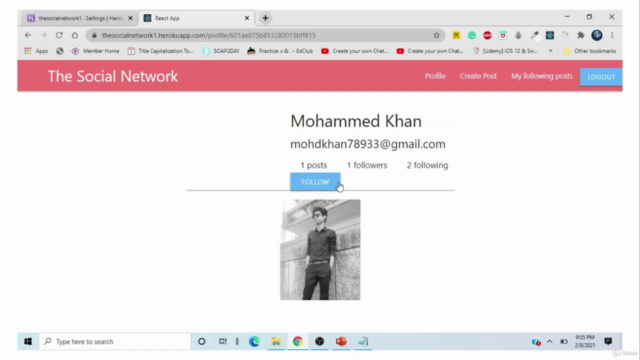
Task: Open the Windows Start menu
Action: pyautogui.click(x=28, y=342)
